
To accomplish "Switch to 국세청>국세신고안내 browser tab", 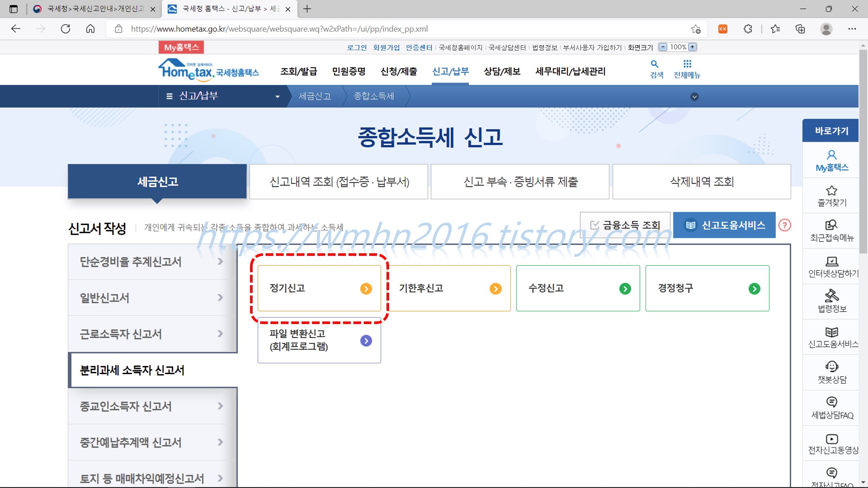I will (x=95, y=9).
